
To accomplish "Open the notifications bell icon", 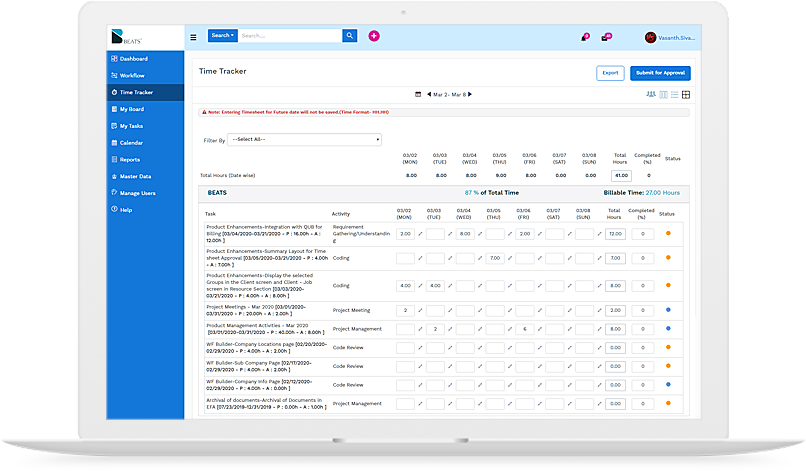I will click(585, 37).
